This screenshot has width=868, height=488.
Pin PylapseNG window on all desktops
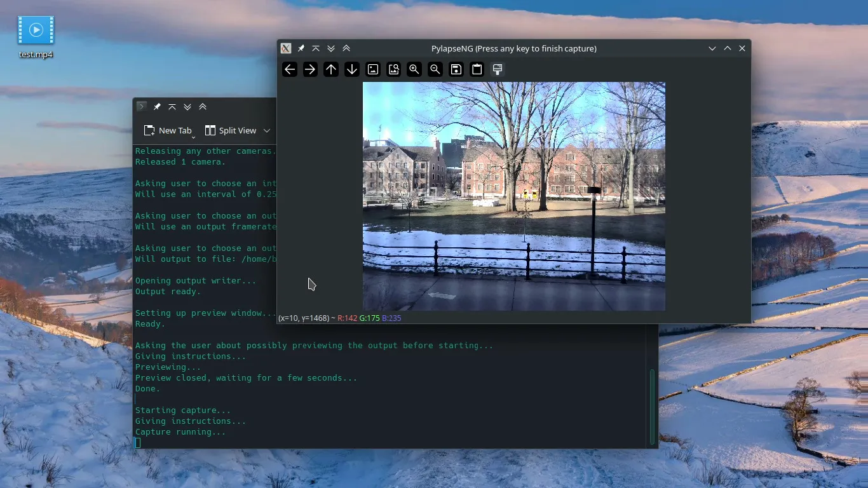pos(301,48)
